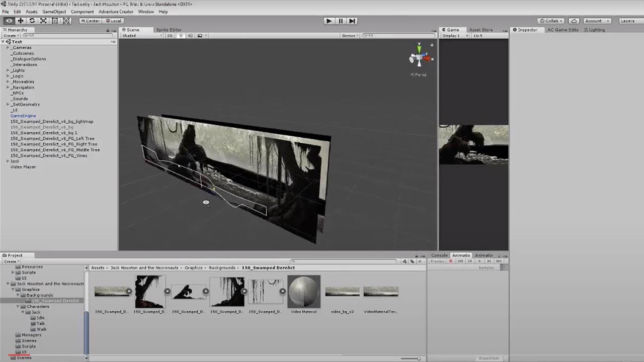This screenshot has width=644, height=362.
Task: Go to last animation keyframe
Action: [499, 261]
